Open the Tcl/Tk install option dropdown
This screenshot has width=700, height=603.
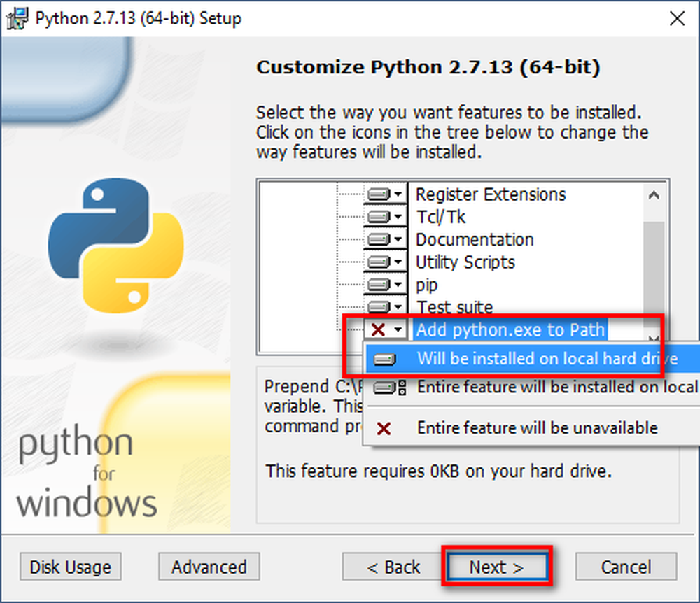coord(385,217)
